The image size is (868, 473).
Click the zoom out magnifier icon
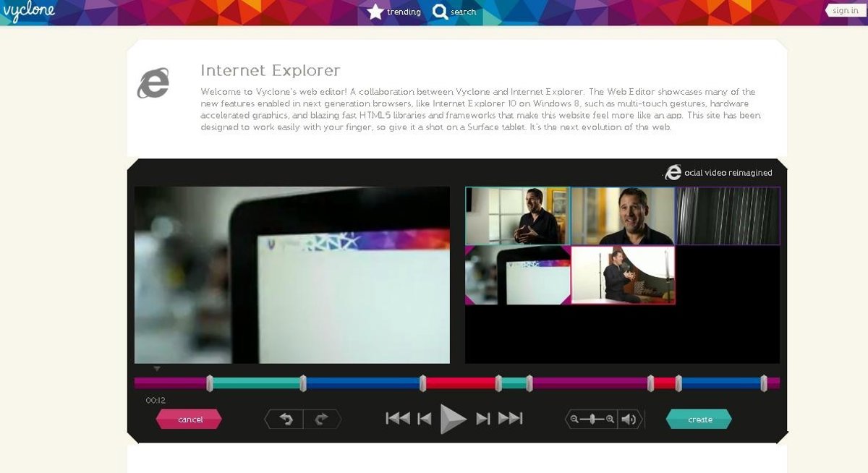point(574,419)
